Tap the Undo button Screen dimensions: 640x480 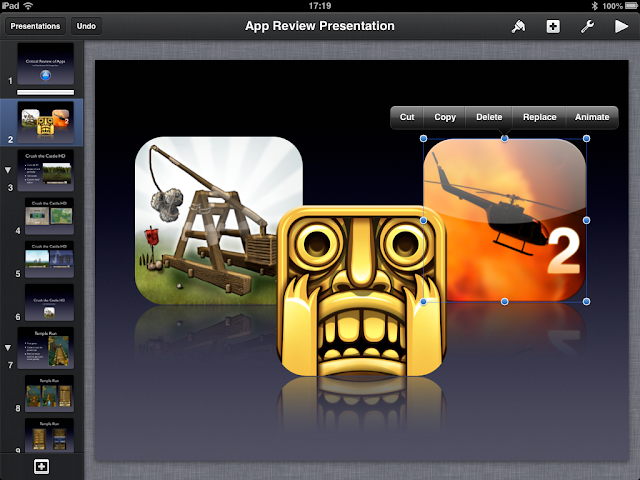click(x=86, y=26)
